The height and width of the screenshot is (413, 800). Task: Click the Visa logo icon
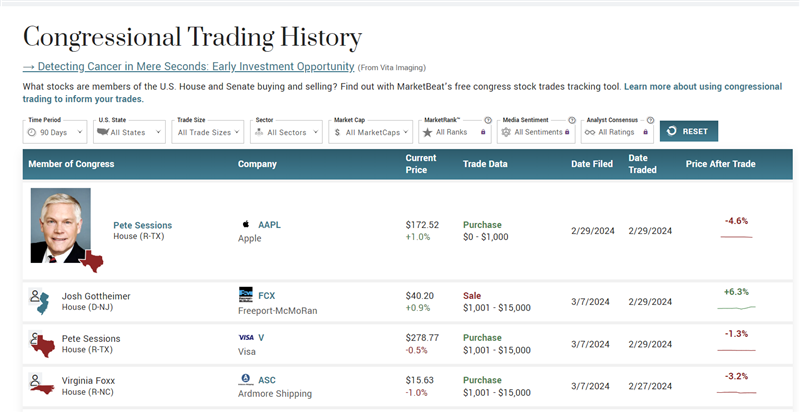point(246,337)
